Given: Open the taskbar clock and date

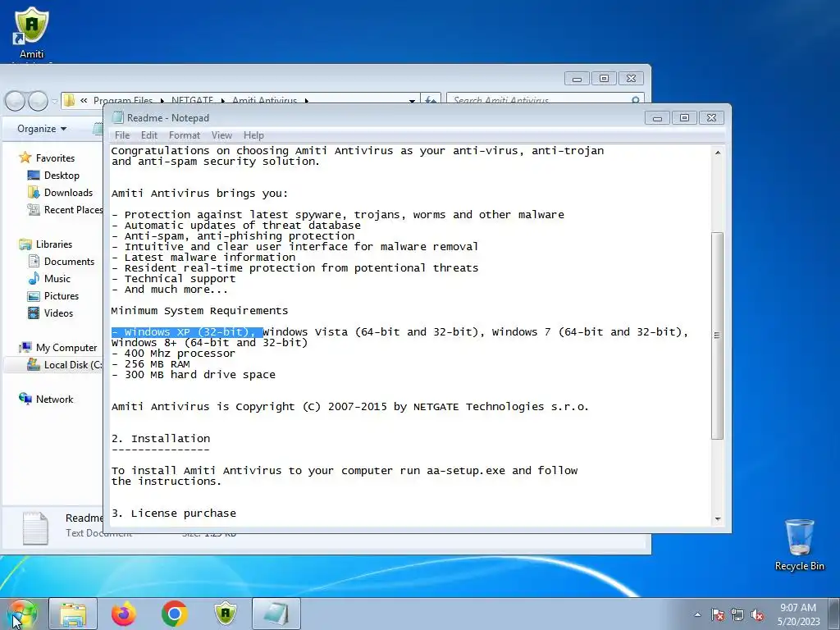Looking at the screenshot, I should coord(798,614).
